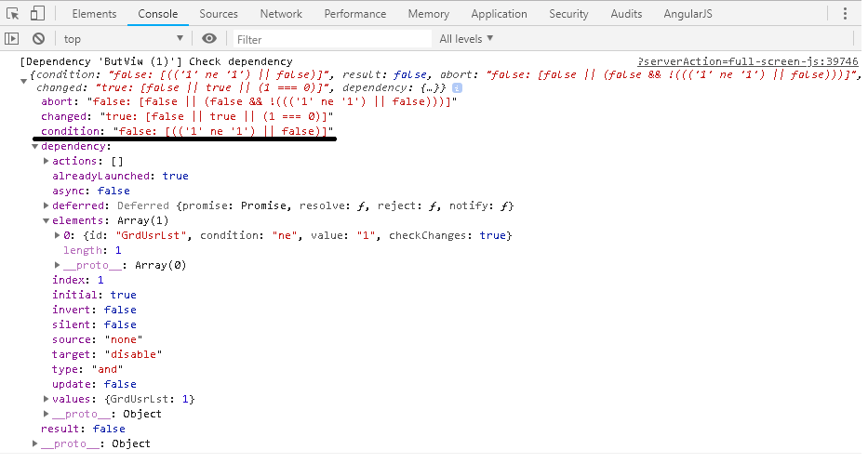
Task: Show the console sidebar
Action: point(12,39)
